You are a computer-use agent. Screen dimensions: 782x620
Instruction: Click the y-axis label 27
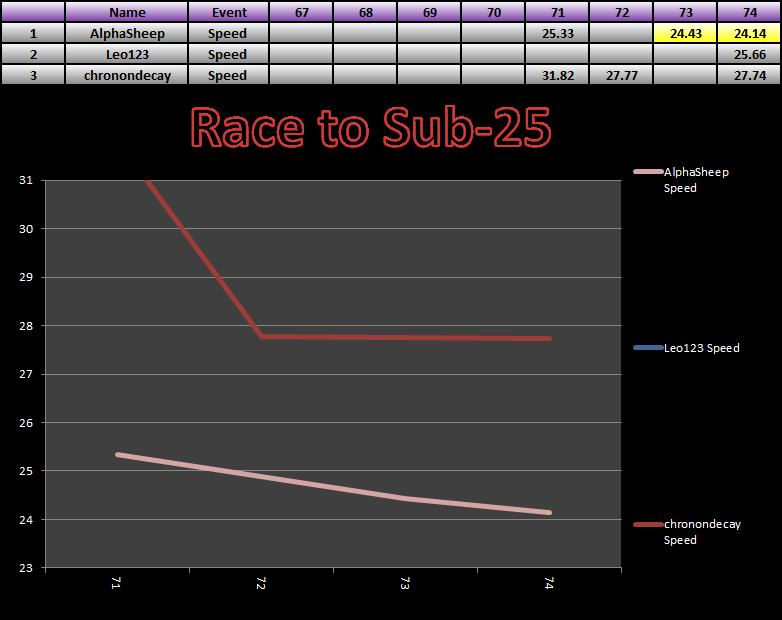(x=26, y=374)
